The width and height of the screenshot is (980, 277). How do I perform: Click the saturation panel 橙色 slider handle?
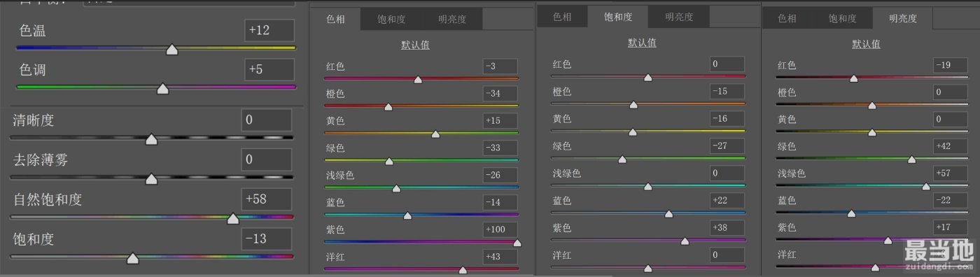(633, 105)
